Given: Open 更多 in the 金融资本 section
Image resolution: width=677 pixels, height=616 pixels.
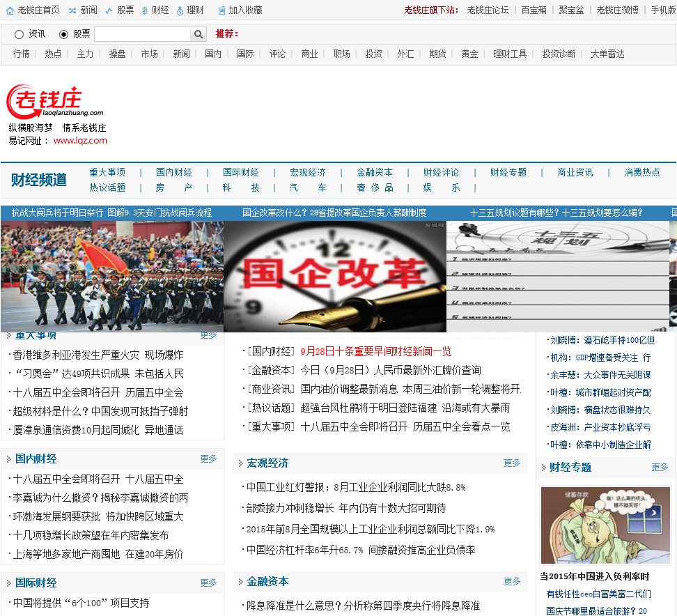Looking at the screenshot, I should tap(512, 581).
